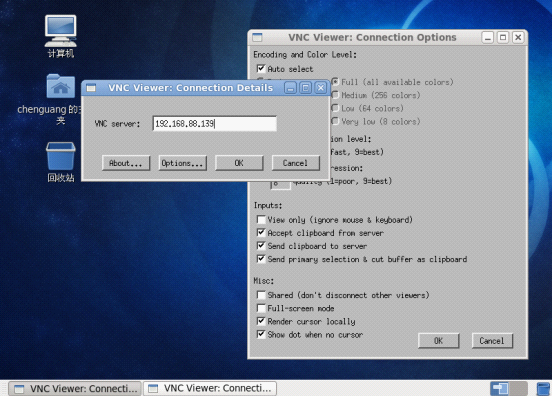
Task: Click Cancel in Connection Options window
Action: (492, 341)
